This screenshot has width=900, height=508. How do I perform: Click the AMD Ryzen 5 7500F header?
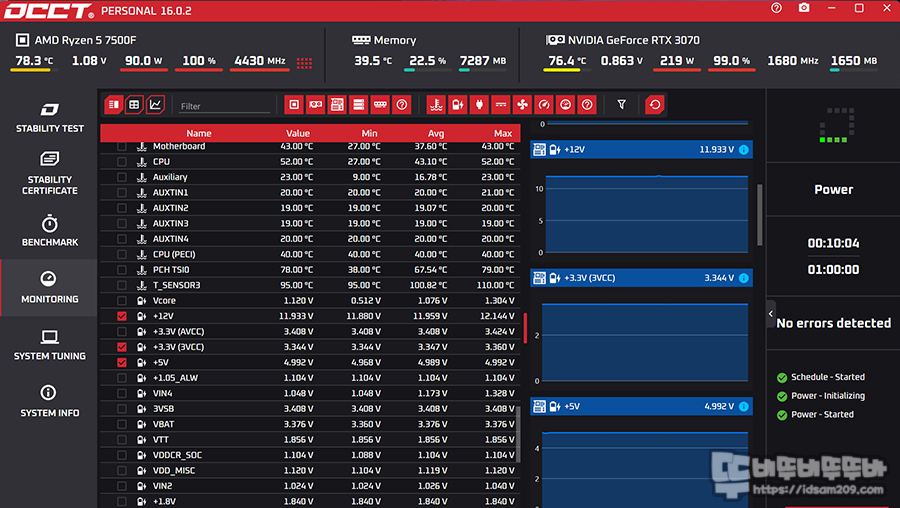point(76,40)
